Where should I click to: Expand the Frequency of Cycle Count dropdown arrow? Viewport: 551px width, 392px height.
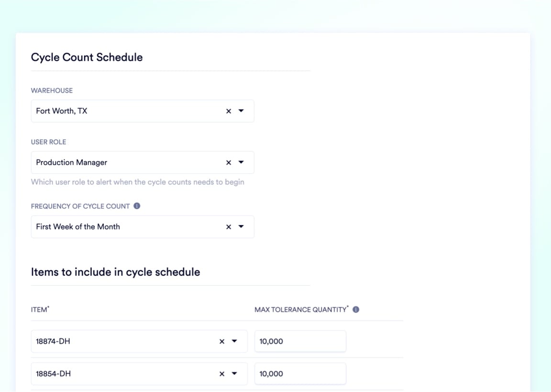pyautogui.click(x=241, y=227)
